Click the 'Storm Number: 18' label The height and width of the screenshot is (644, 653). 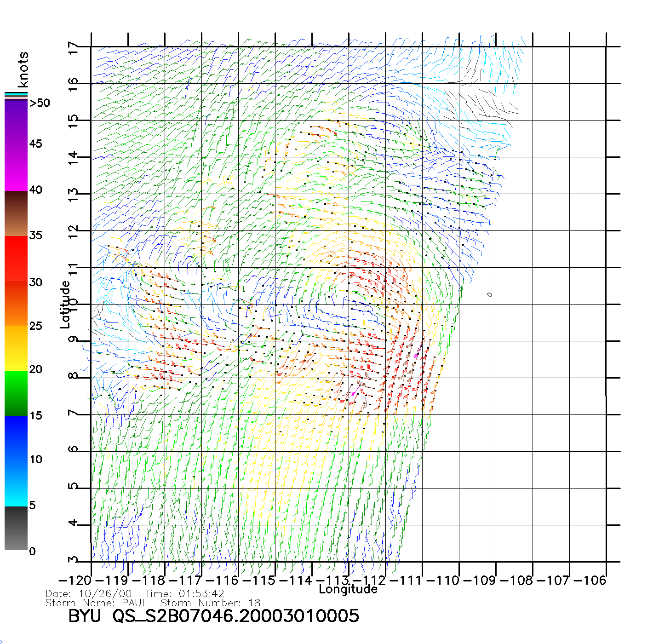(210, 603)
